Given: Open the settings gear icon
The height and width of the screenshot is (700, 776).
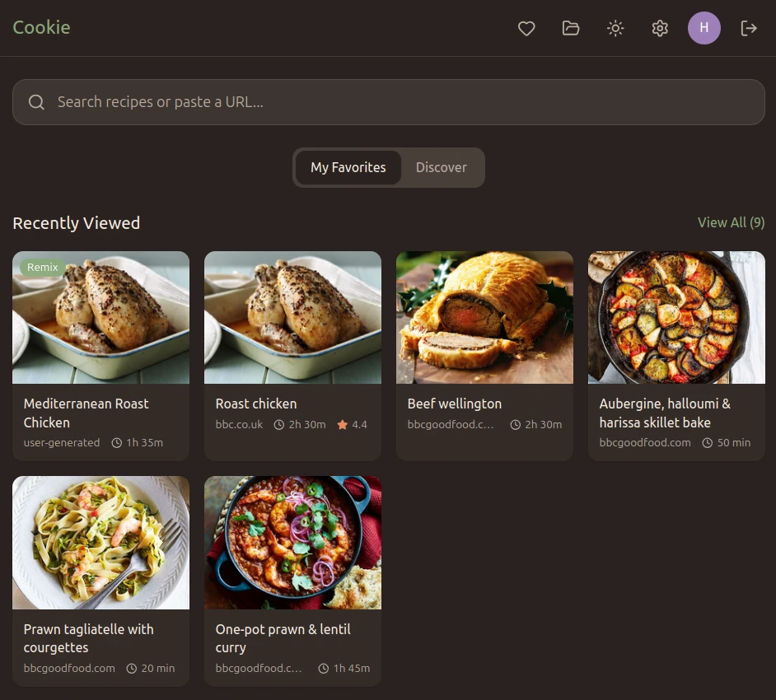Looking at the screenshot, I should [x=660, y=28].
